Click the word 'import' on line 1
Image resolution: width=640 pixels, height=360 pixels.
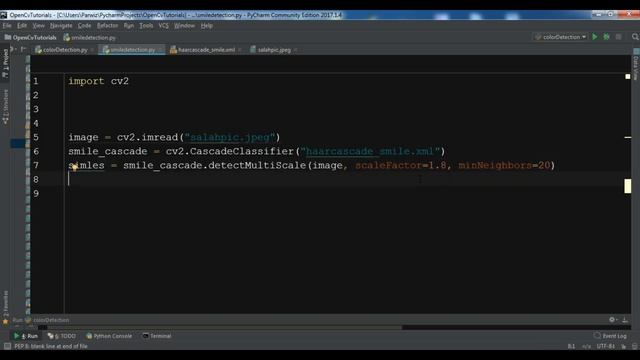click(x=86, y=81)
